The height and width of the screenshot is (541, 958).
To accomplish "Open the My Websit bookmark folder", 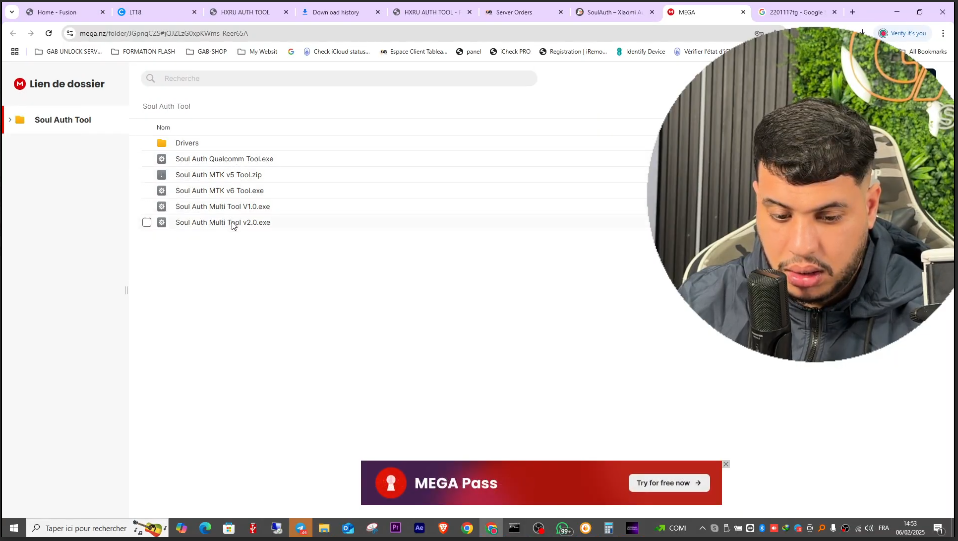I will (257, 52).
